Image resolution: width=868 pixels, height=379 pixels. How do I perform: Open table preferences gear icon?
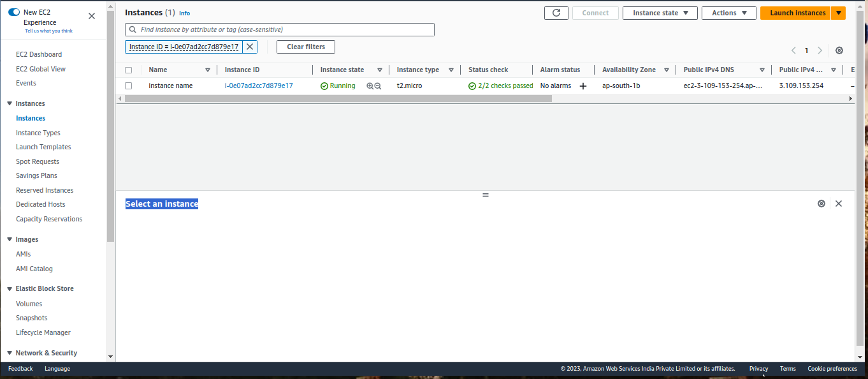pyautogui.click(x=839, y=50)
